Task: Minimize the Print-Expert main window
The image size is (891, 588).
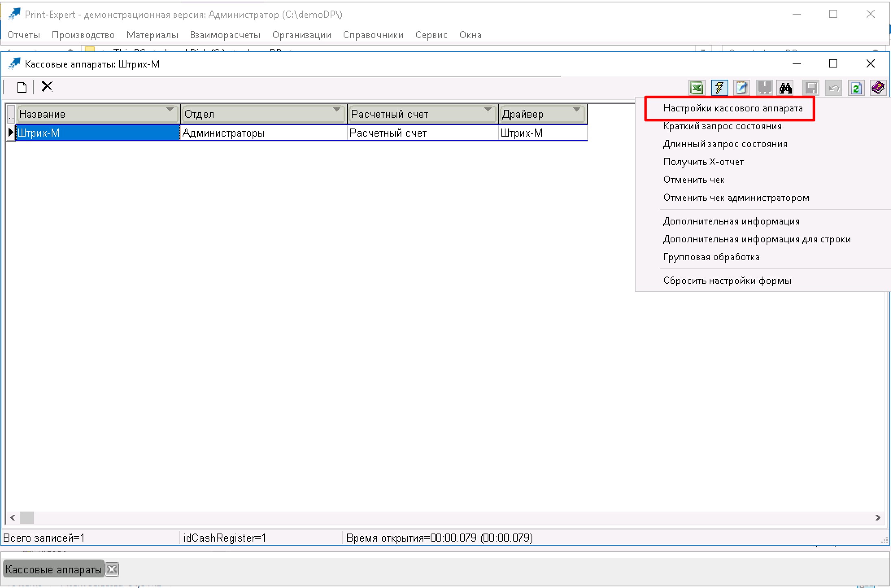Action: (797, 14)
